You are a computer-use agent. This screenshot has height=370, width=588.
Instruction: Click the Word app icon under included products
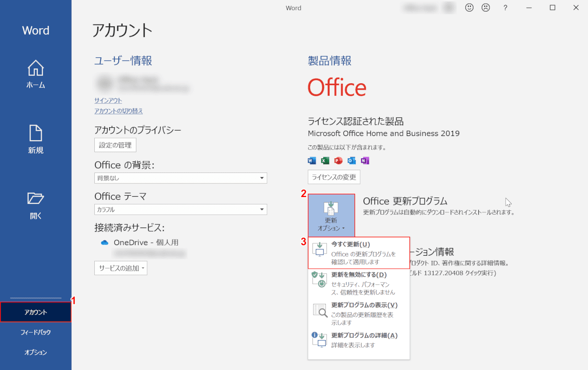point(312,160)
